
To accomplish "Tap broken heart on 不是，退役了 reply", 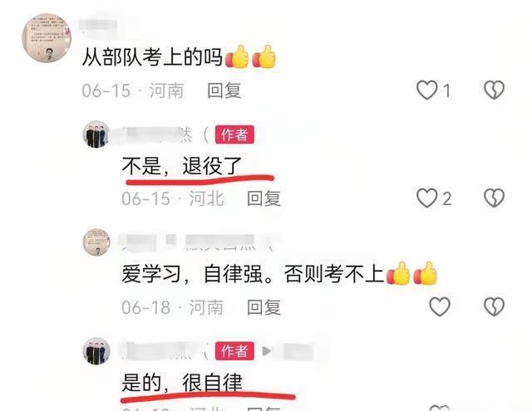I will click(494, 198).
